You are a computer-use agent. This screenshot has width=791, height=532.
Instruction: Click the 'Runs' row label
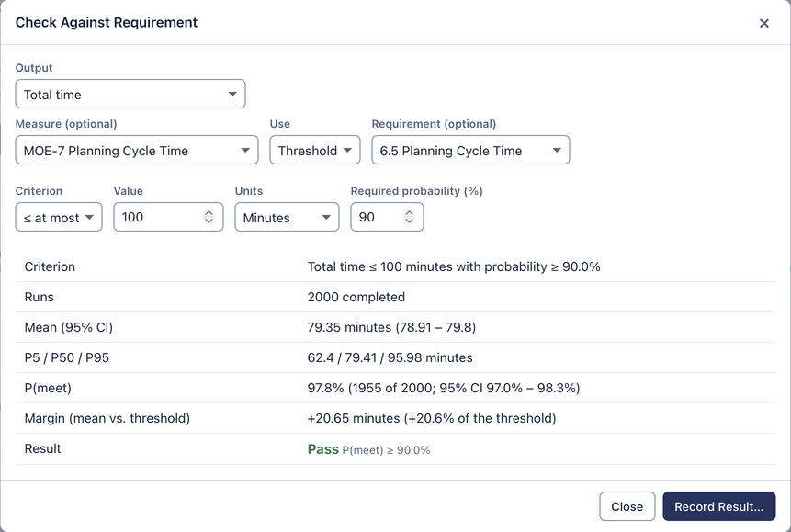[x=39, y=297]
